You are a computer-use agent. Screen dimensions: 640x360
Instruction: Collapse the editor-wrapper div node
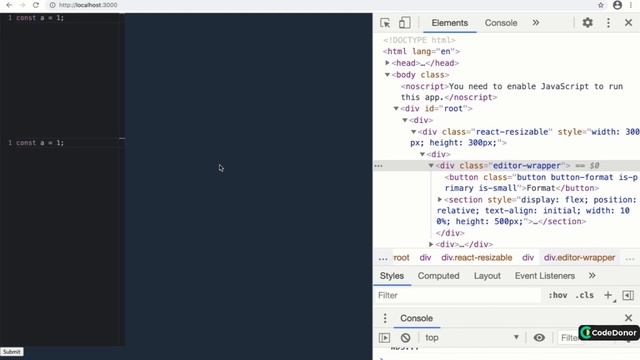coord(431,166)
